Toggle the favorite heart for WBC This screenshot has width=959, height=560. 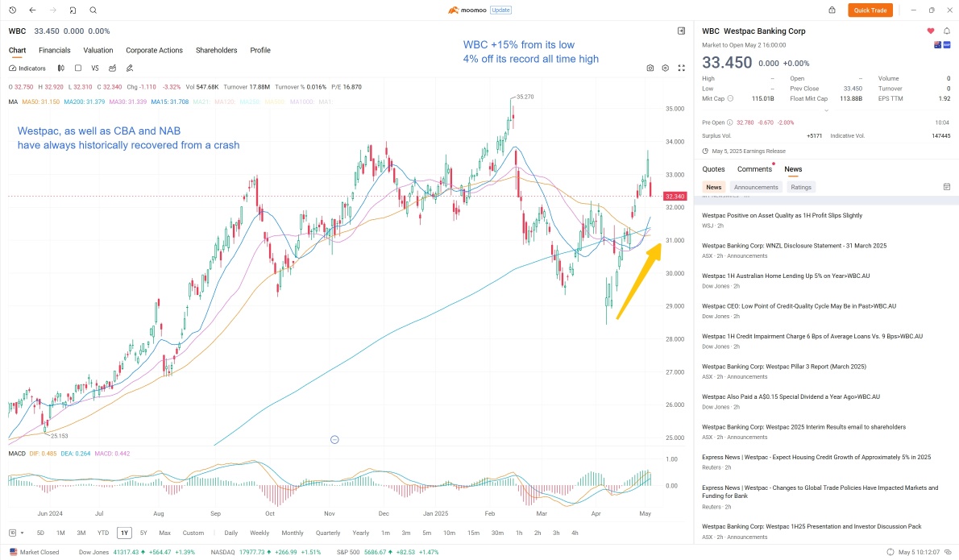pyautogui.click(x=930, y=31)
